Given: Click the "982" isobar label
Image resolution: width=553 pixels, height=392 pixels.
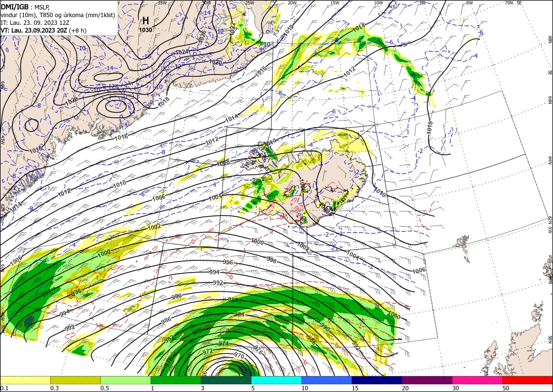Looking at the screenshot, I should (170, 339).
